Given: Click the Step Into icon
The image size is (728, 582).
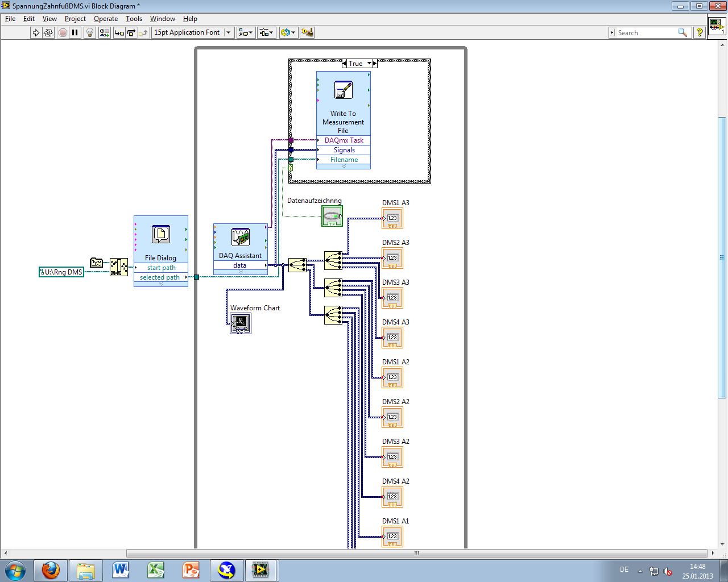Looking at the screenshot, I should (119, 33).
